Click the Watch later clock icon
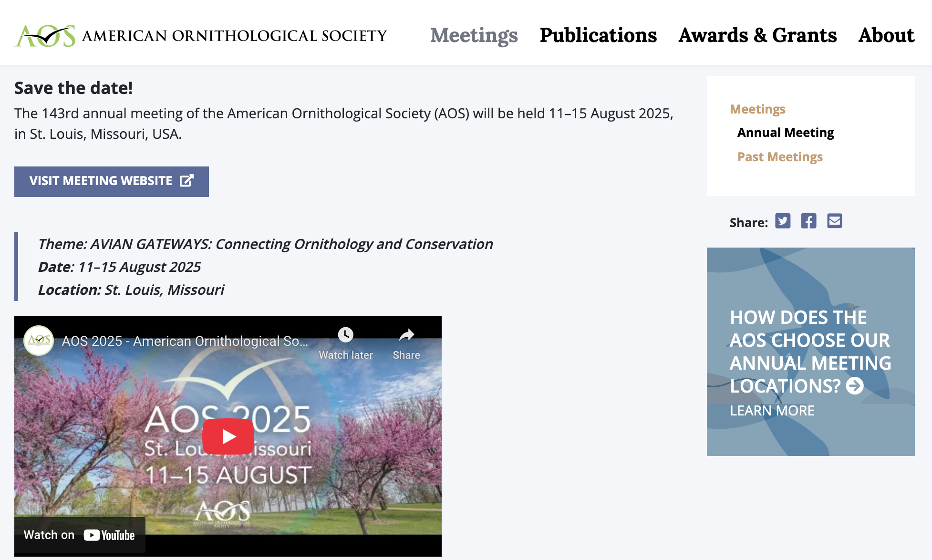Viewport: 932px width, 560px height. point(346,335)
